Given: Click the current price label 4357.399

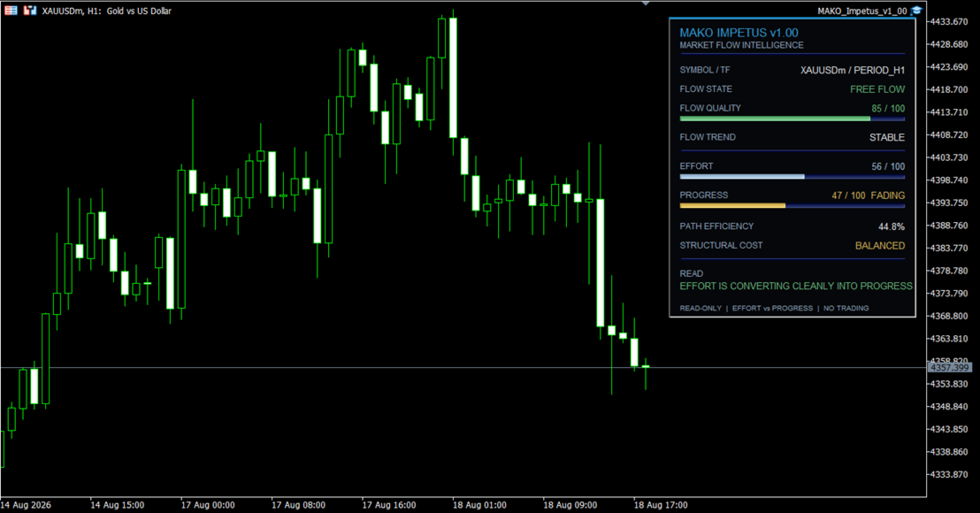Looking at the screenshot, I should pyautogui.click(x=949, y=368).
